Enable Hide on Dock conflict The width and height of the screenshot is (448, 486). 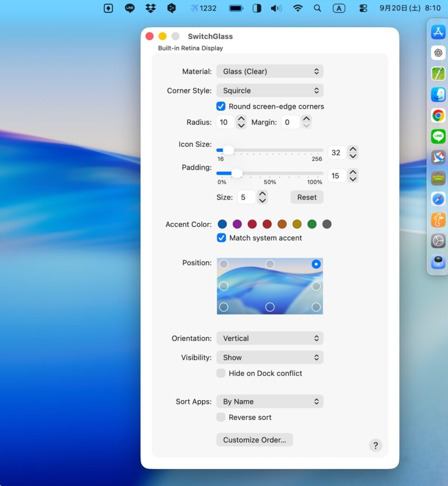pyautogui.click(x=221, y=373)
